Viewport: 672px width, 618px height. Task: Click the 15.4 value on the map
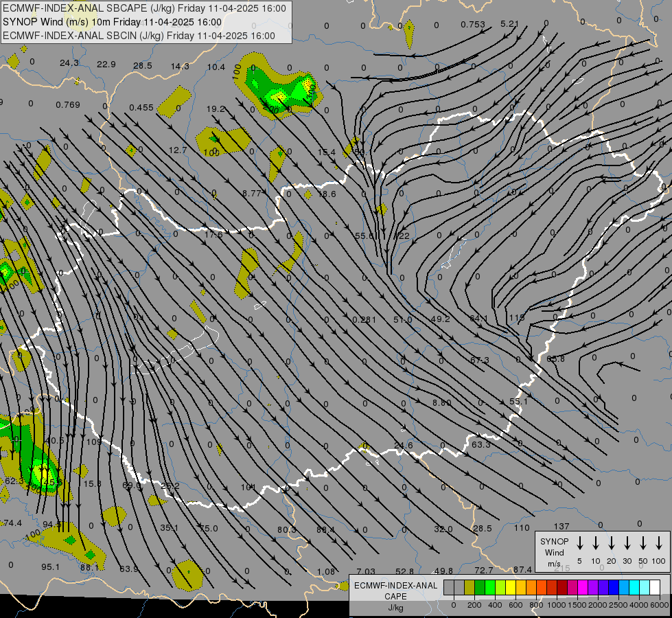pos(327,152)
